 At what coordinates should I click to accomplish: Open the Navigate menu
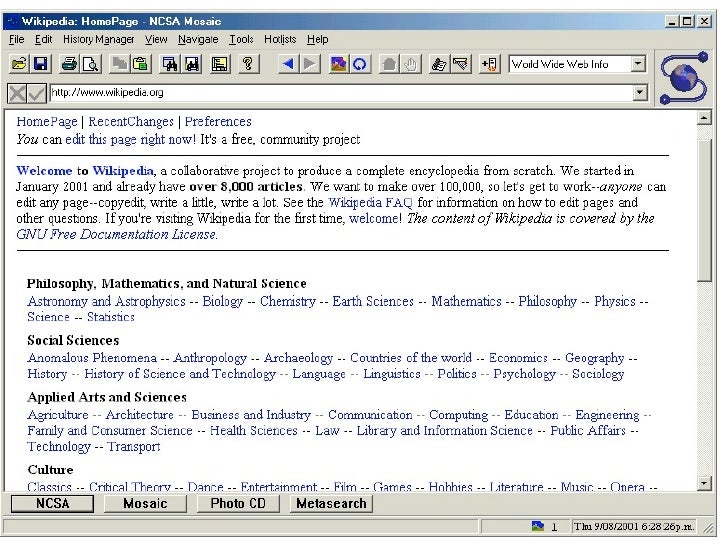pyautogui.click(x=198, y=39)
